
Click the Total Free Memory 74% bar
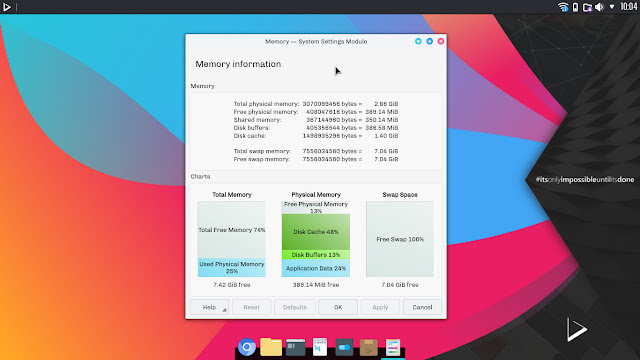pos(232,230)
